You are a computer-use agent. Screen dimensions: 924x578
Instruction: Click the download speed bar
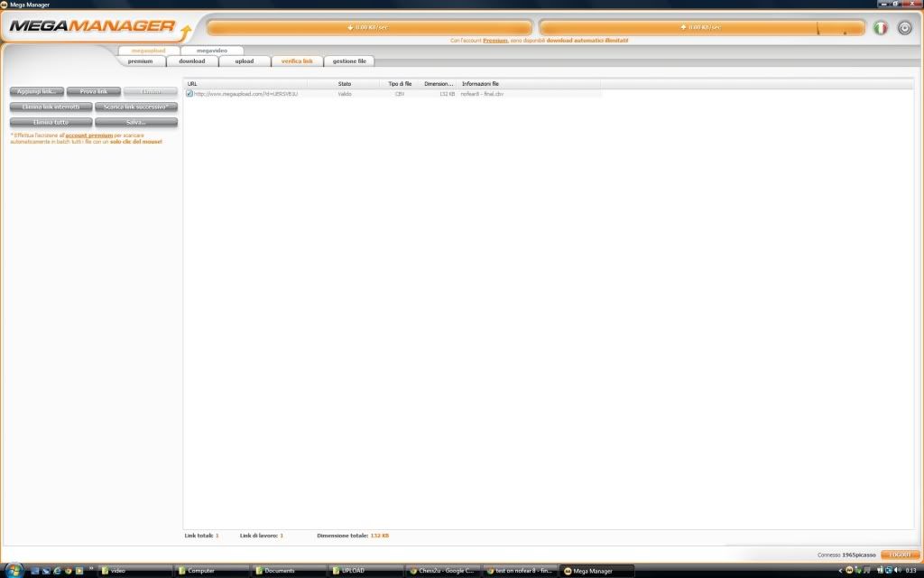tap(369, 27)
